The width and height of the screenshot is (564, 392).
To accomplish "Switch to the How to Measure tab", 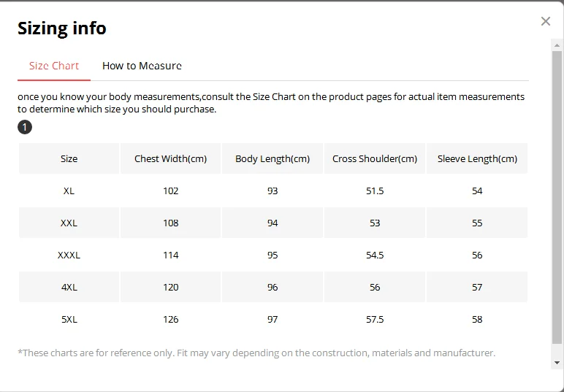I will (142, 66).
